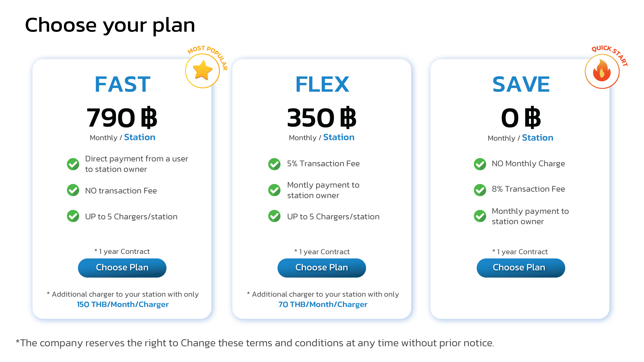Click the checkmark beside 8% Transaction Fee
This screenshot has height=362, width=644.
(480, 190)
